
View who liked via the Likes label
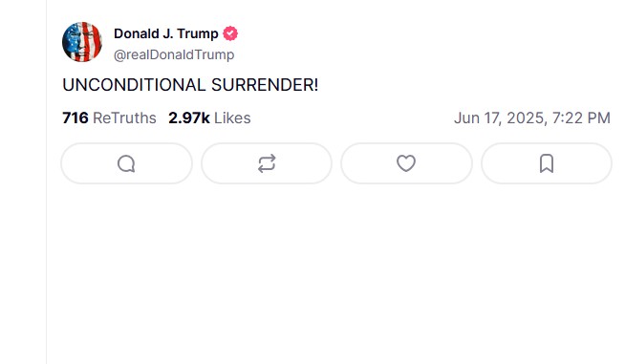[x=232, y=118]
